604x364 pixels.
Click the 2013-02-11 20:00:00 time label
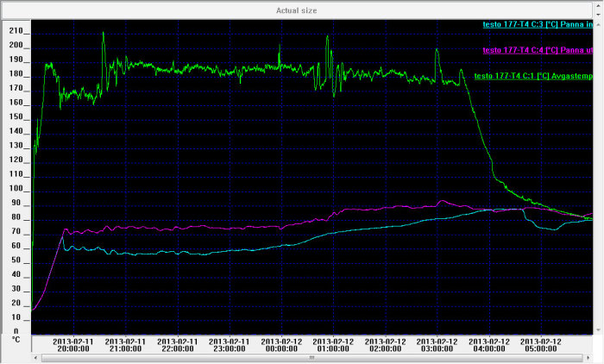tap(73, 345)
